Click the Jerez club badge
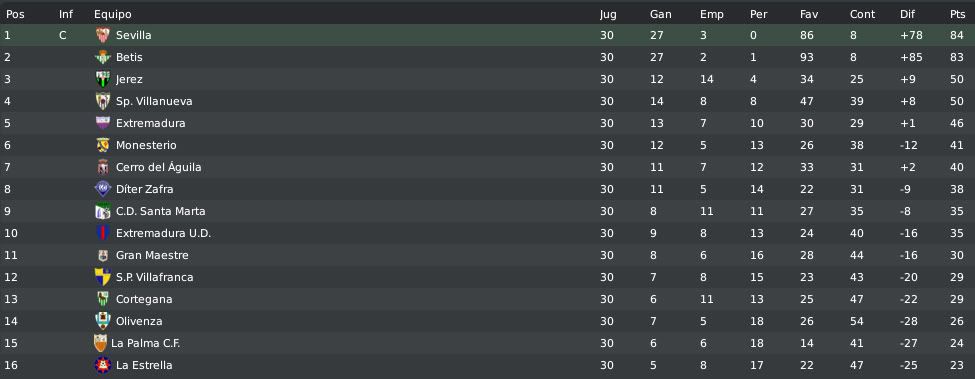 (103, 80)
